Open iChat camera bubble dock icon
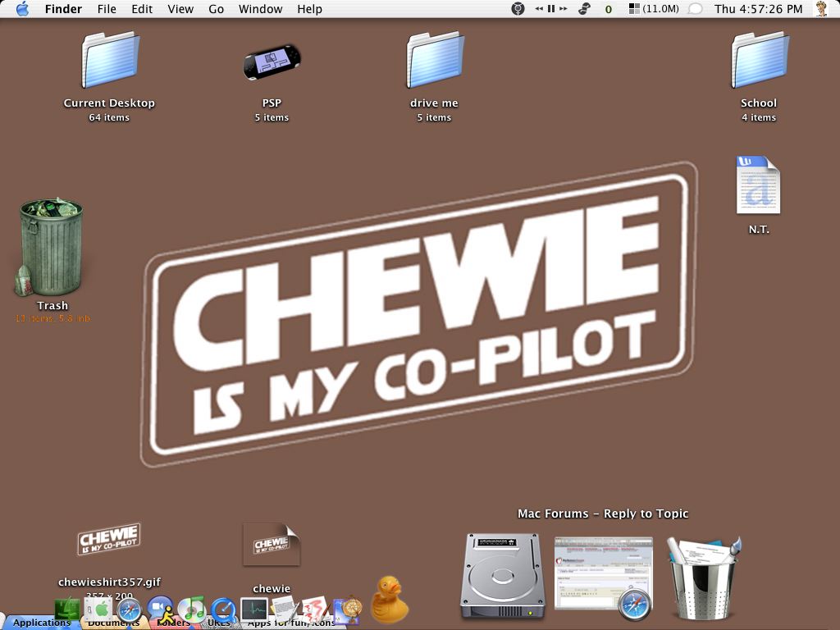 point(160,609)
